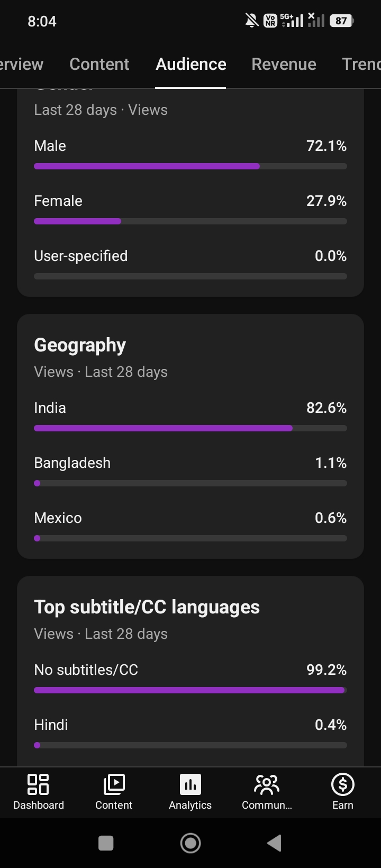Open the Audience tab
Image resolution: width=381 pixels, height=868 pixels.
point(190,64)
